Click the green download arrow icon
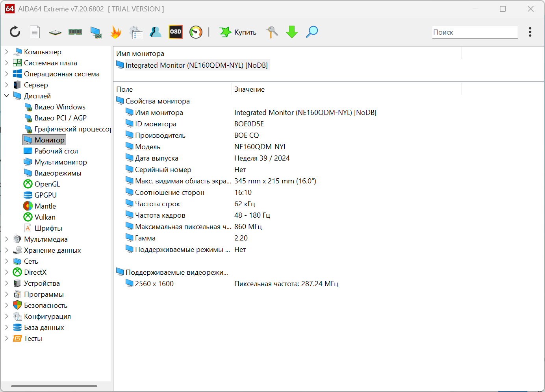Screen dimensions: 545x392 (x=292, y=32)
